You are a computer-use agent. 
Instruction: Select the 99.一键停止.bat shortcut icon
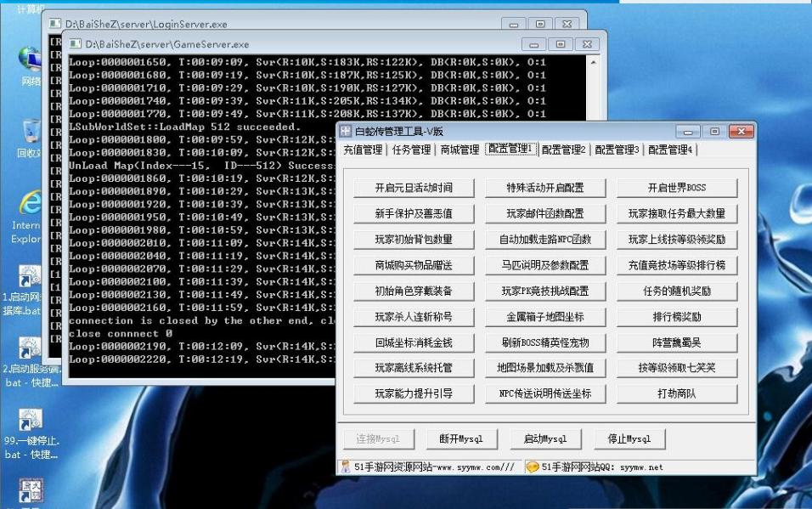[31, 421]
